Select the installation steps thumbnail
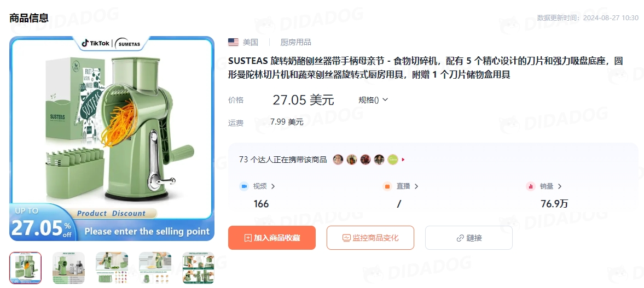Viewport: 644px width, 288px height. (x=199, y=268)
